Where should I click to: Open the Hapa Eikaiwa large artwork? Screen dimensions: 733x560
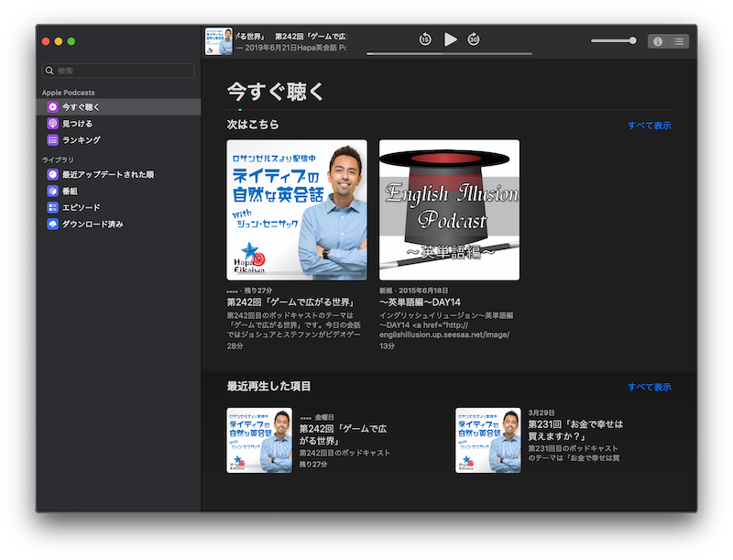tap(297, 210)
